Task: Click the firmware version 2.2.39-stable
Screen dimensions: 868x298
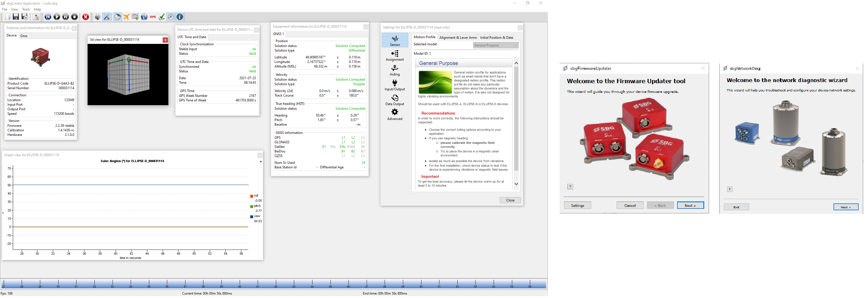Action: tap(65, 126)
